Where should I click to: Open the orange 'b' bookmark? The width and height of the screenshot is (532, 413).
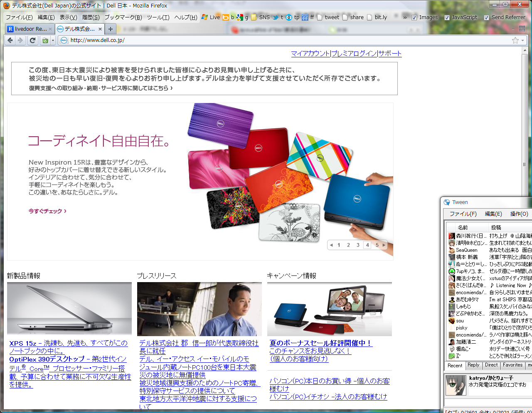point(229,17)
